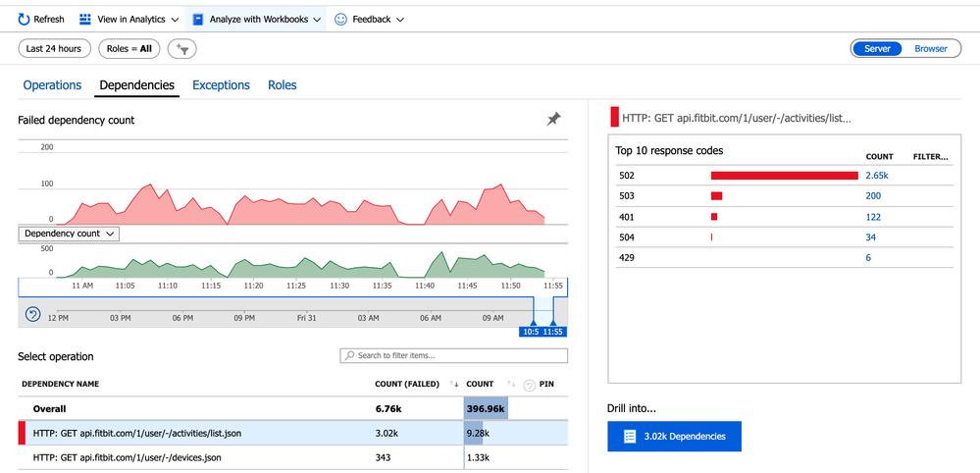Select the activities/list.json dependency row
This screenshot has height=473, width=980.
click(x=293, y=434)
